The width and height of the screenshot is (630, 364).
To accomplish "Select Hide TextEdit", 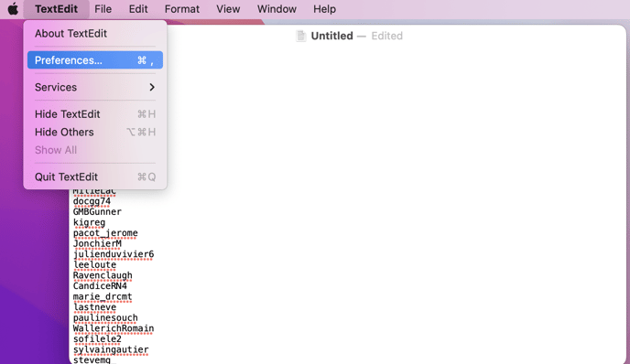I will (x=95, y=114).
